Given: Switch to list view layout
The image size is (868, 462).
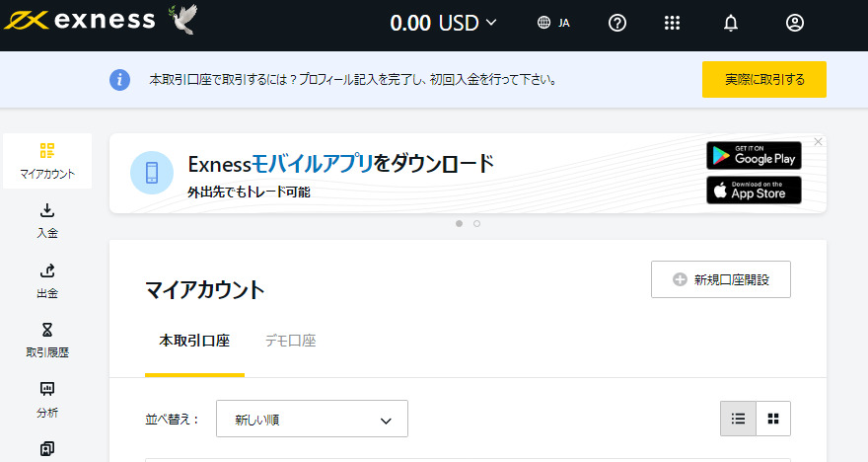Looking at the screenshot, I should coord(738,419).
